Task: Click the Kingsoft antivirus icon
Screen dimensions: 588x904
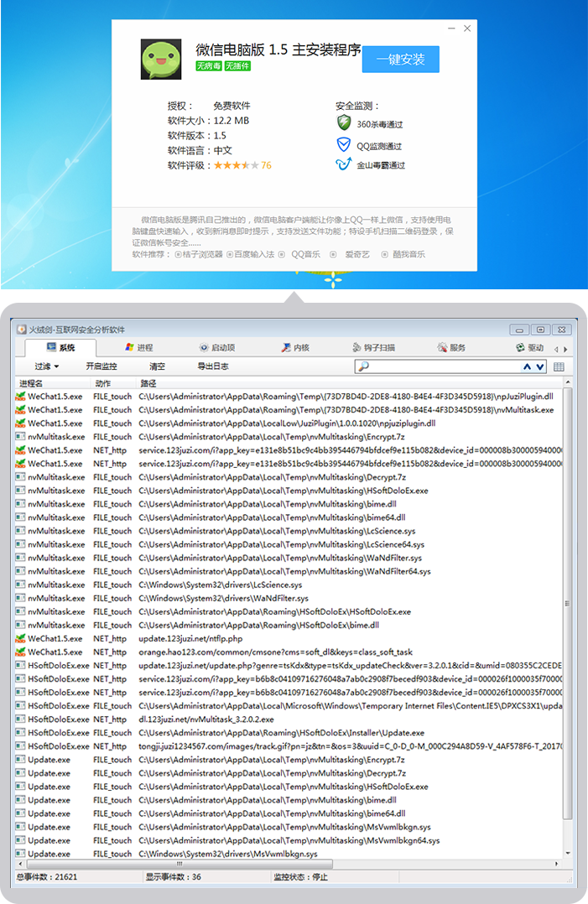Action: tap(343, 164)
